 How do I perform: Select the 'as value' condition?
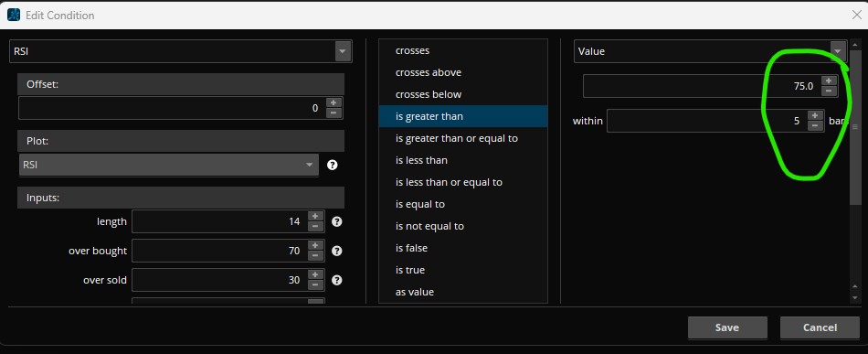[463, 292]
